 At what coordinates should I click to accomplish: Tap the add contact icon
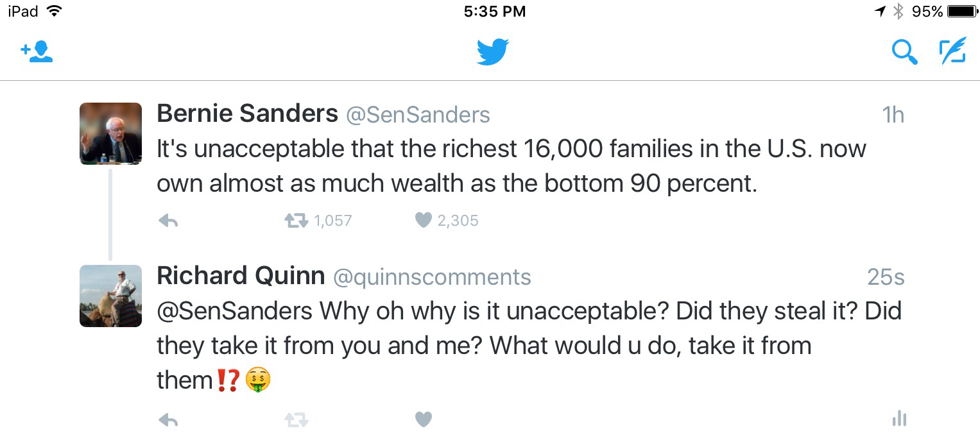point(37,52)
